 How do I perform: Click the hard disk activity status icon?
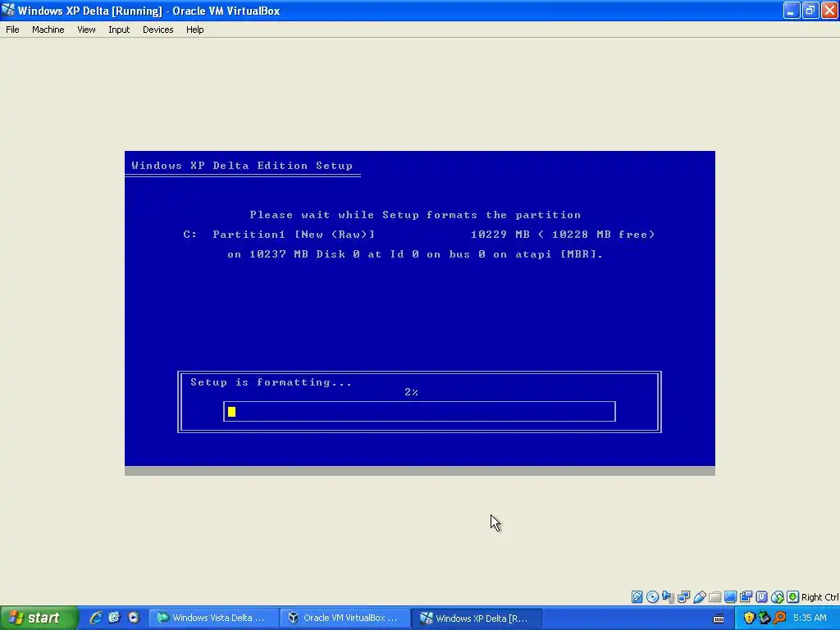637,597
